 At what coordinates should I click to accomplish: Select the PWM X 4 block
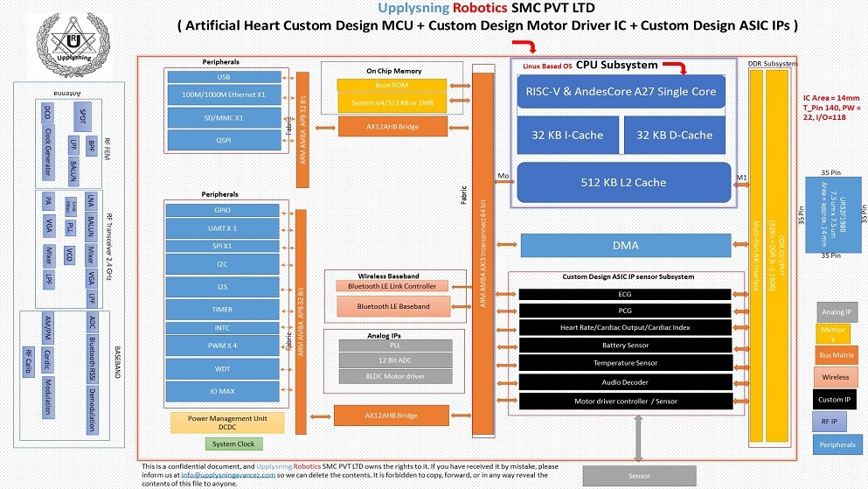point(223,346)
